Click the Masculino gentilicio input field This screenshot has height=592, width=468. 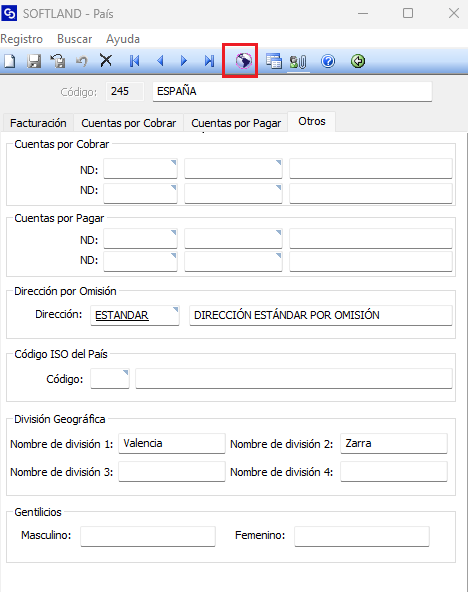pyautogui.click(x=148, y=536)
